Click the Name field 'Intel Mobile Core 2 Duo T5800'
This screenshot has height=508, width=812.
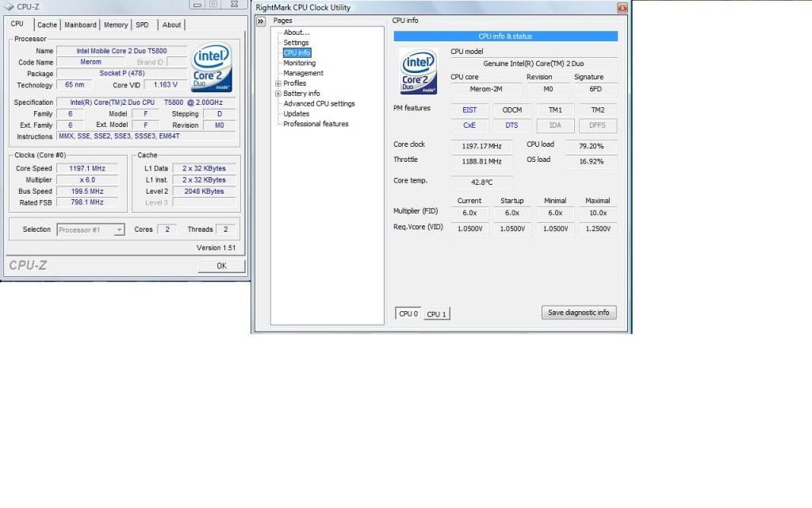coord(121,52)
